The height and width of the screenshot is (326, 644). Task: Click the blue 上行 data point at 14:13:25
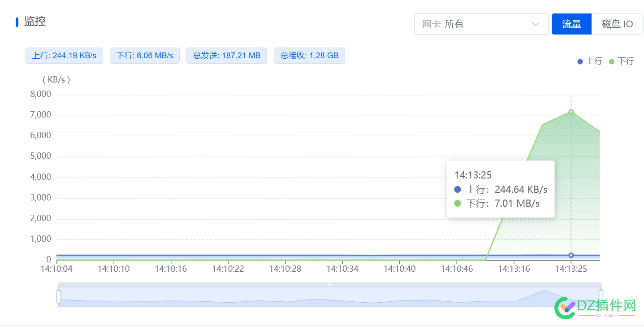click(571, 255)
